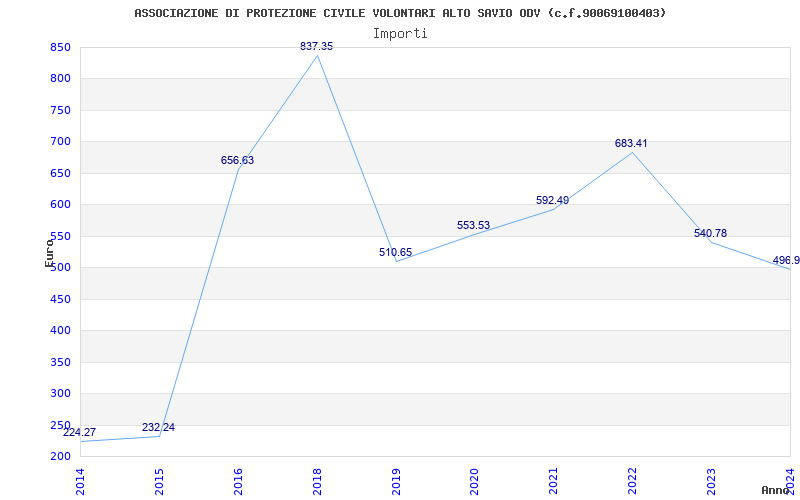Screen dimensions: 800x500
Task: Click the 683.41 data label
Action: (x=631, y=143)
